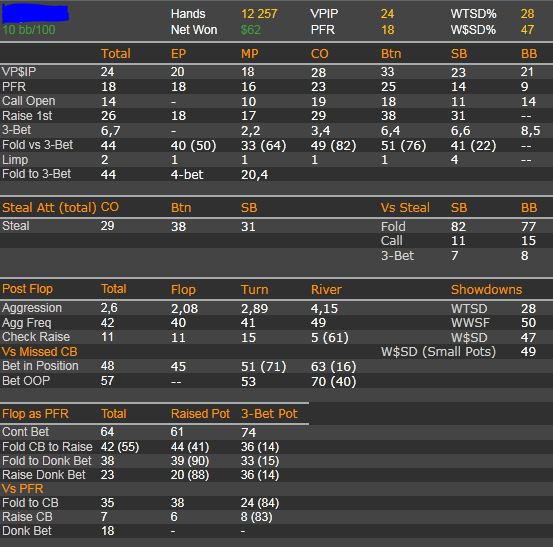Click the Vs Steal Call label
This screenshot has height=547, width=553.
click(391, 241)
